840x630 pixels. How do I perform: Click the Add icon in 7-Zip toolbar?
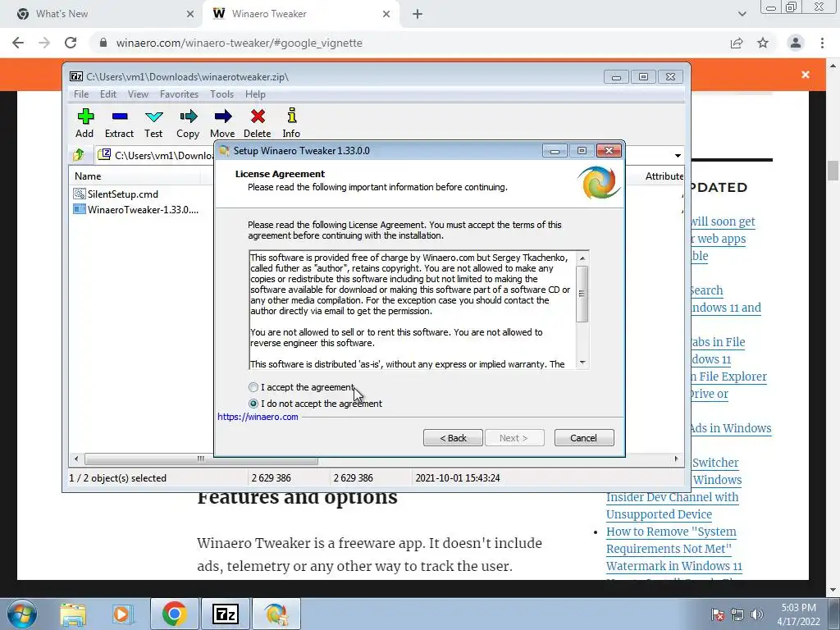84,123
